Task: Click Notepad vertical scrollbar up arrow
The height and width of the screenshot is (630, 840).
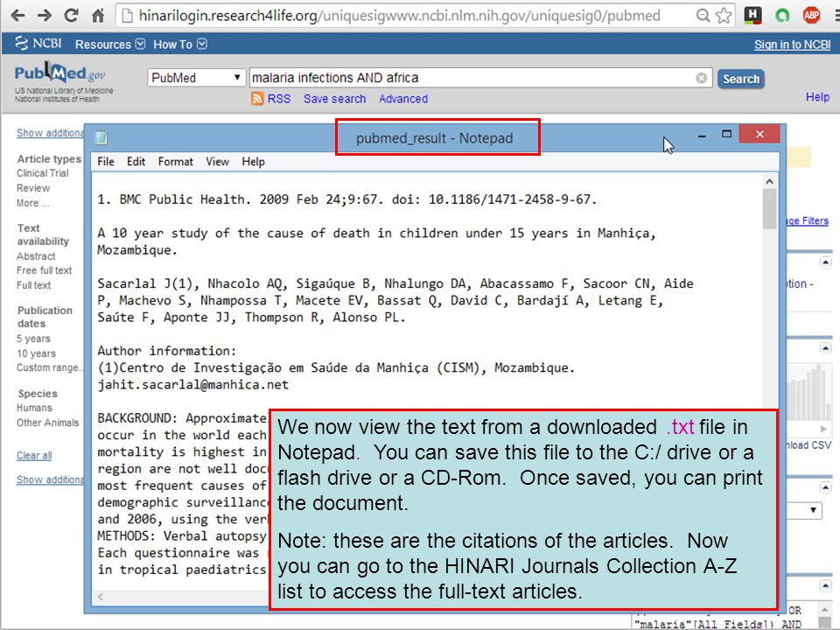Action: click(769, 182)
